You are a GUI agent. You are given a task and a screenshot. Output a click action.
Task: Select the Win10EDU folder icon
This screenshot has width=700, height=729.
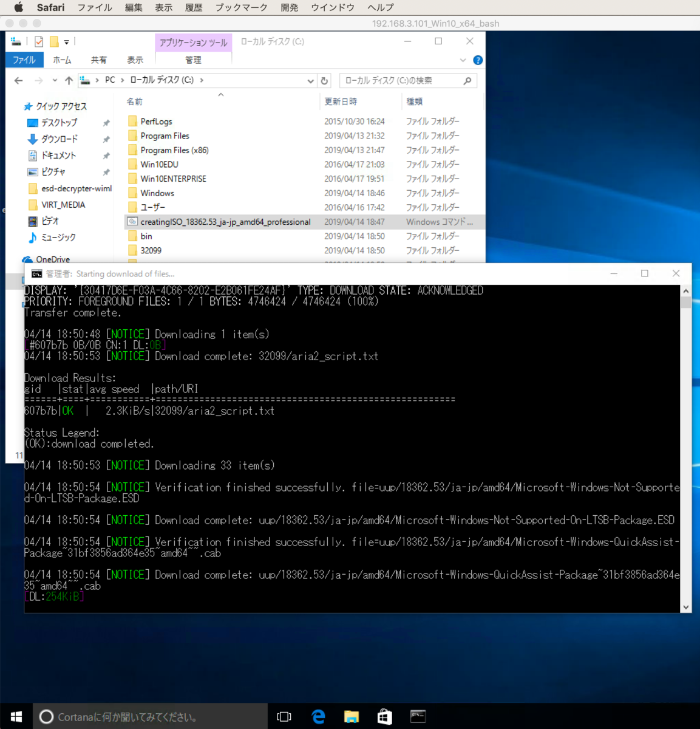[132, 164]
